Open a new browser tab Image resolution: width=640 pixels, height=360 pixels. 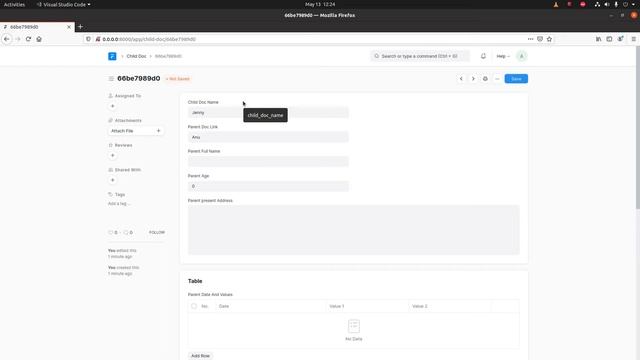click(80, 27)
